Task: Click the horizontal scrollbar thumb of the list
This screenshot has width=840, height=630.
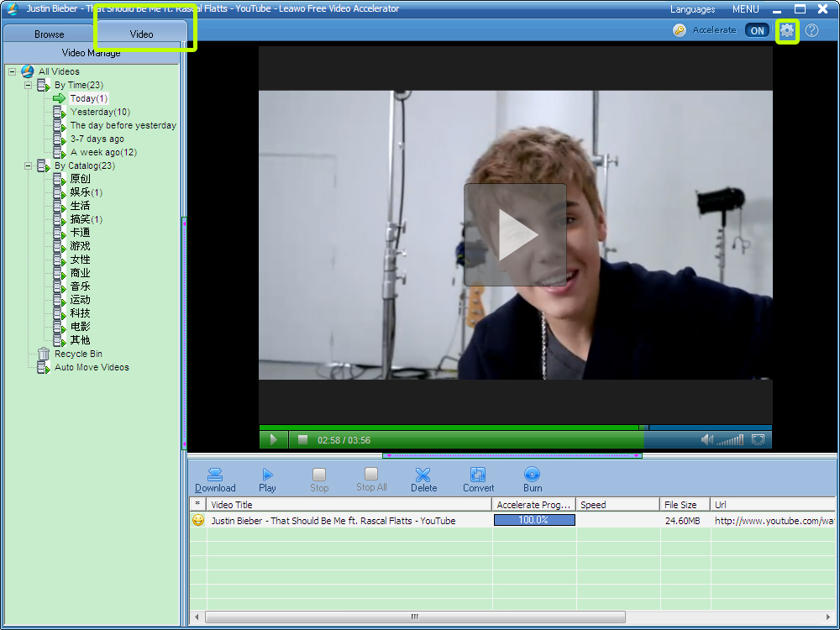Action: [415, 617]
